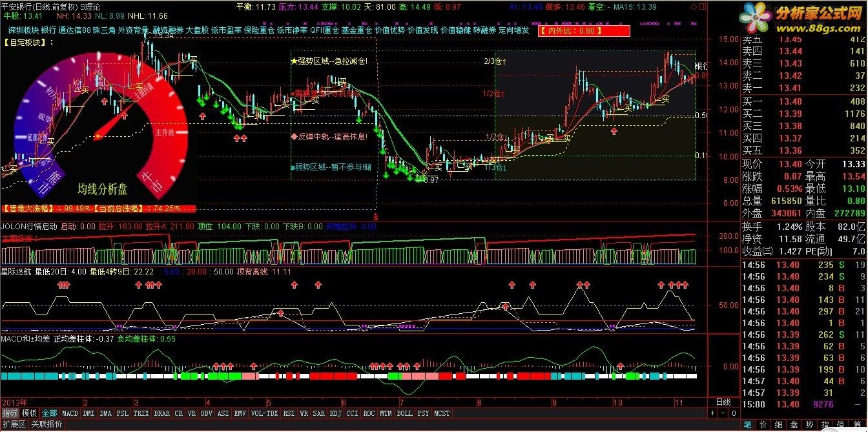Click the 低市盈率 sector tag
Viewport: 868px width, 432px height.
[226, 30]
